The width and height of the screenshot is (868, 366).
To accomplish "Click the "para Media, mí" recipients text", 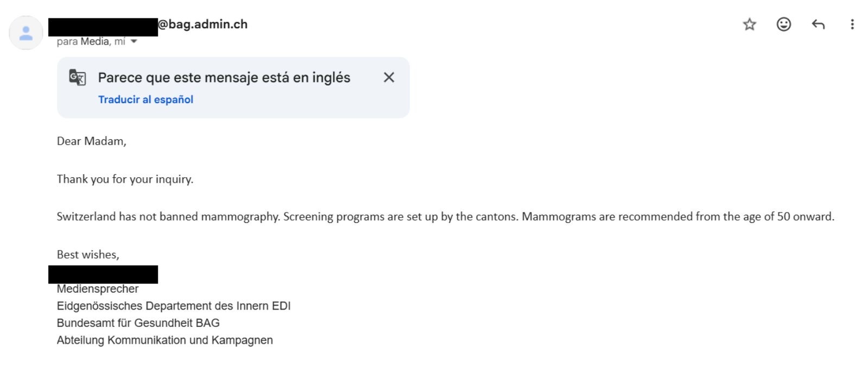I will [91, 42].
